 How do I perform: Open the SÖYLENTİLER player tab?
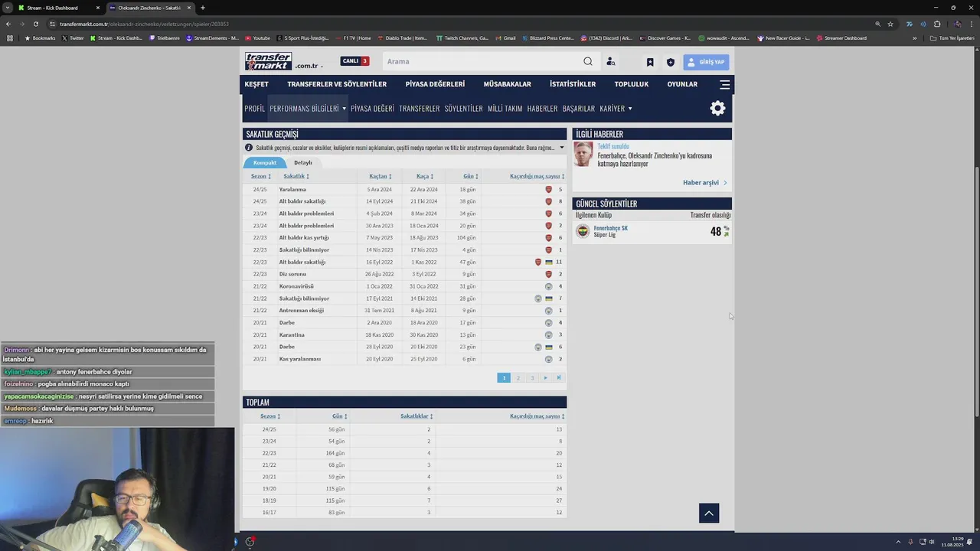(x=463, y=109)
